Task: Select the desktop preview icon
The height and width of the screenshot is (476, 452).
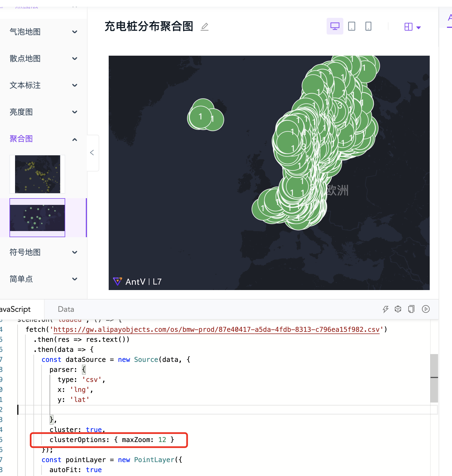Action: tap(335, 26)
